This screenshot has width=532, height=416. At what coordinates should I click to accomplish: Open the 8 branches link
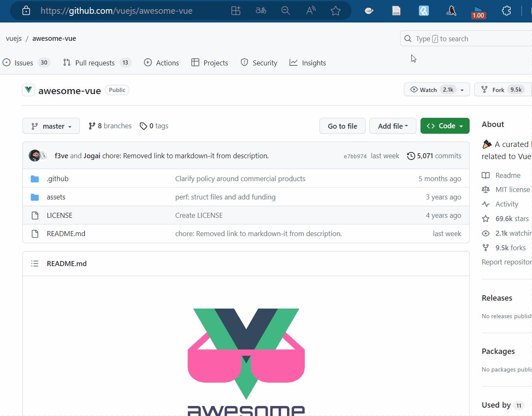click(x=110, y=126)
